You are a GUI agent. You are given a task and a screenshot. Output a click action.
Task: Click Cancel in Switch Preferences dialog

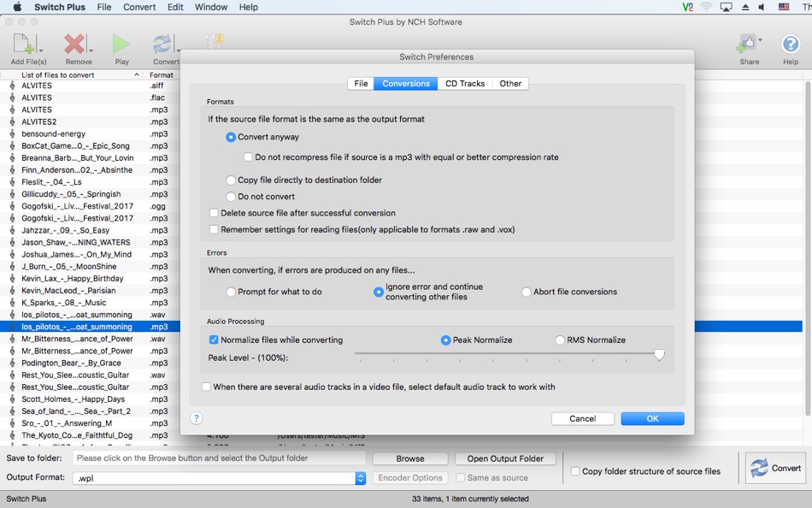click(x=583, y=419)
